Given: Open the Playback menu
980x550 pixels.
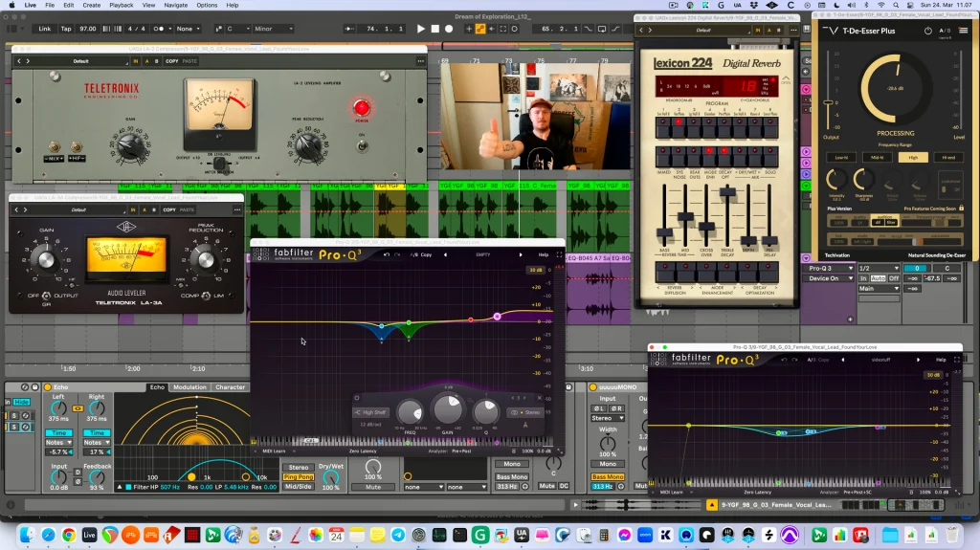Looking at the screenshot, I should coord(122,5).
